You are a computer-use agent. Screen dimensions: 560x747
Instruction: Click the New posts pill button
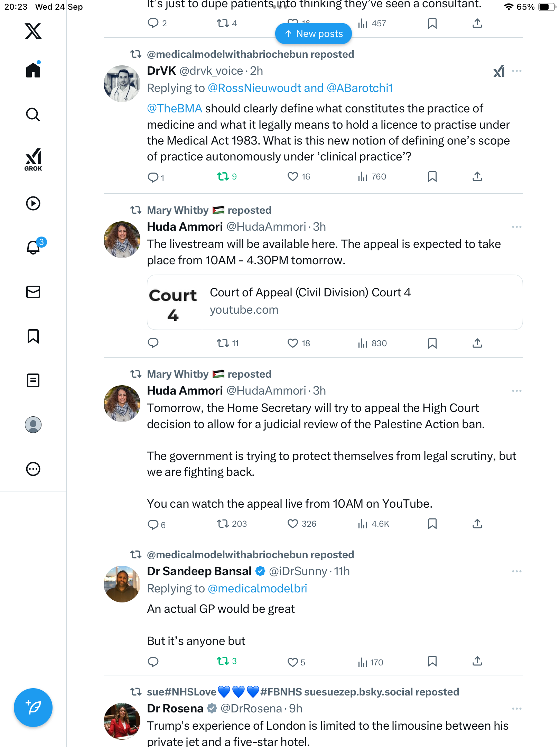[314, 34]
